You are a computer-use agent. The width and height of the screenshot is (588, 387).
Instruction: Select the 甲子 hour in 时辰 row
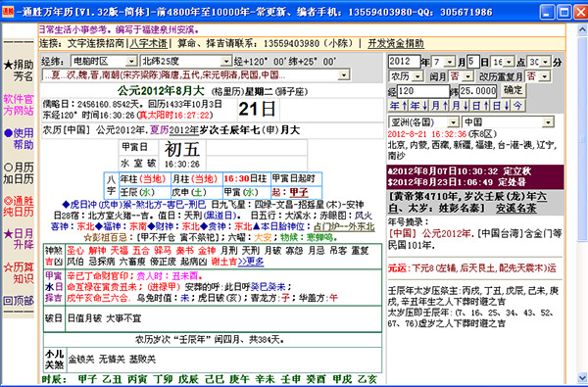point(87,379)
